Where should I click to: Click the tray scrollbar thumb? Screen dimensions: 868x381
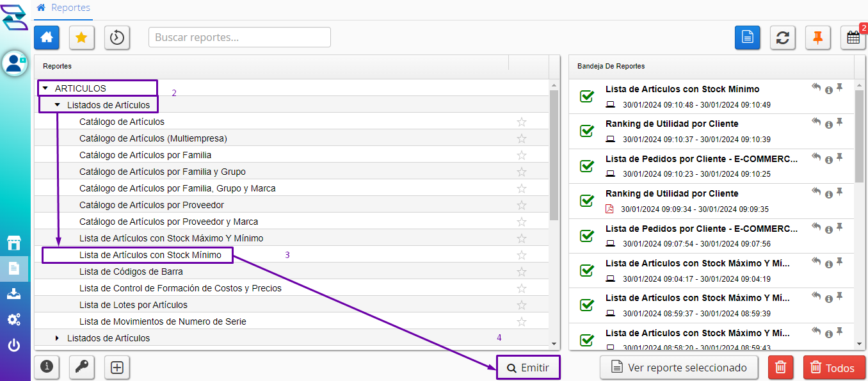coord(860,136)
